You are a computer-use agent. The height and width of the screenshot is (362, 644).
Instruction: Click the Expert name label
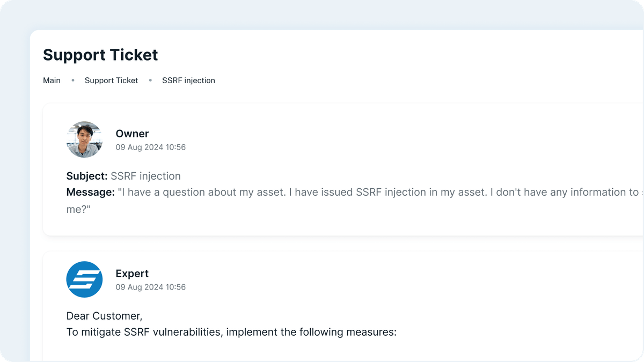(132, 274)
